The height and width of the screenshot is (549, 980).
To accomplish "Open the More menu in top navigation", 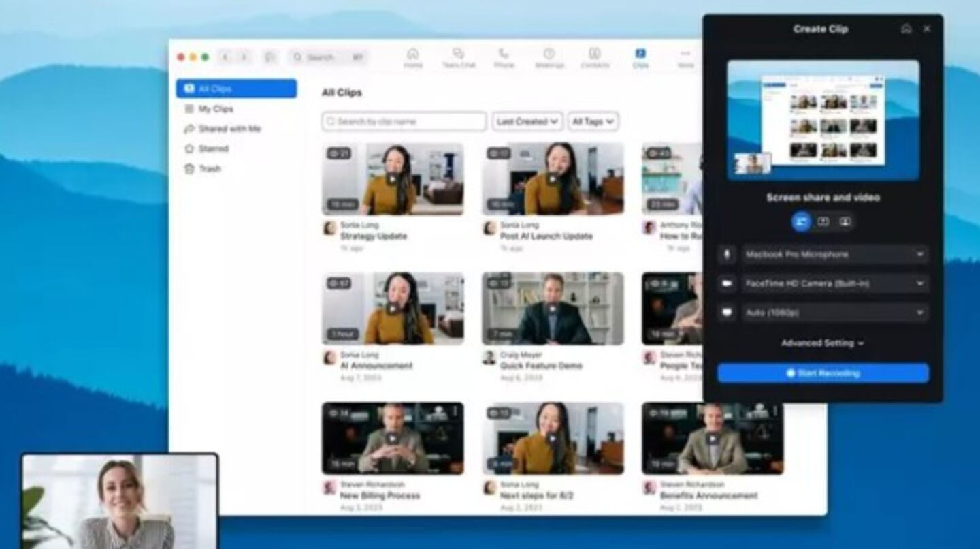I will 685,58.
